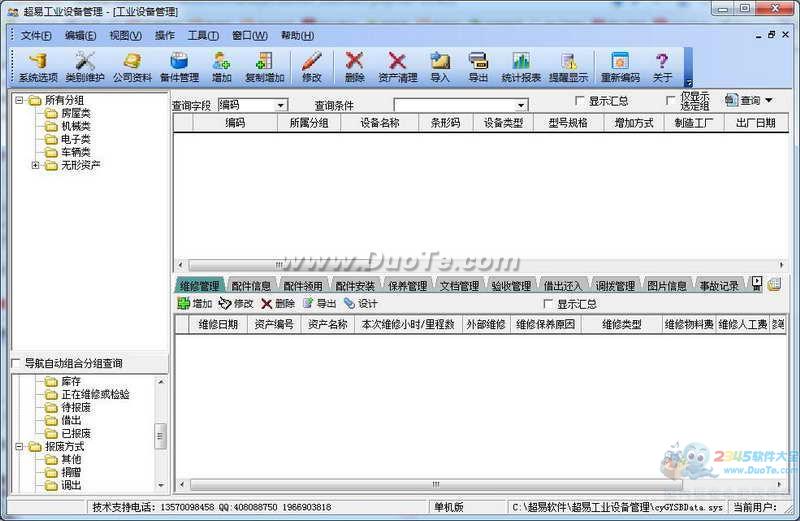Viewport: 800px width, 521px height.
Task: Select the 资产清理 asset cleanup icon
Action: 397,67
